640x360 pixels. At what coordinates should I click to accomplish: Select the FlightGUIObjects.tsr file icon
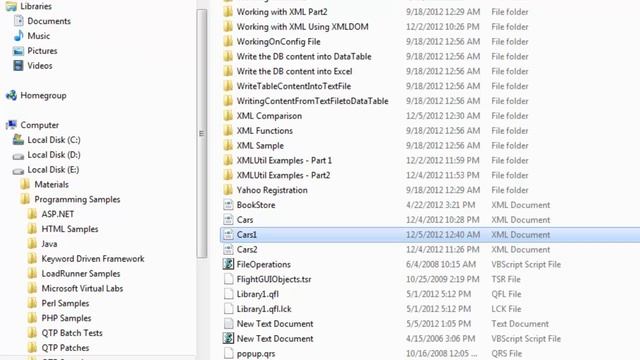click(x=228, y=279)
